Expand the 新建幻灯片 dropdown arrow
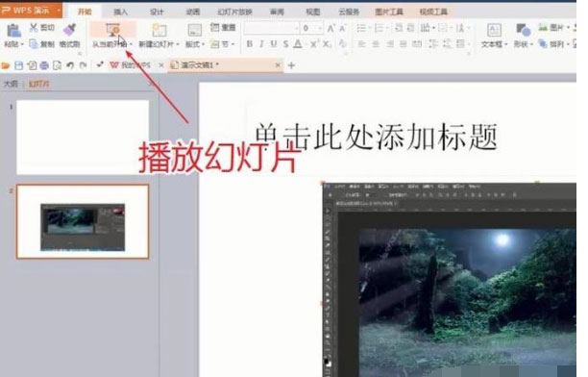 coord(178,44)
